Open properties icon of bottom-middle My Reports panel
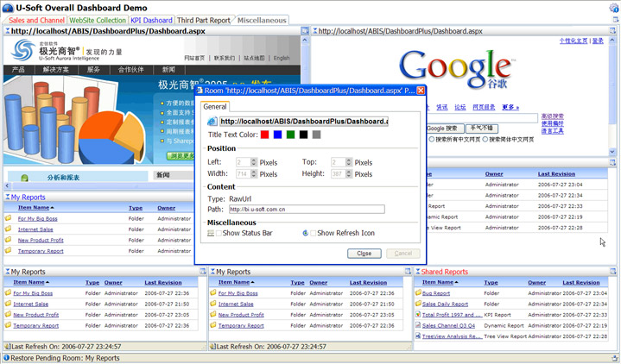The height and width of the screenshot is (364, 621). click(x=408, y=271)
